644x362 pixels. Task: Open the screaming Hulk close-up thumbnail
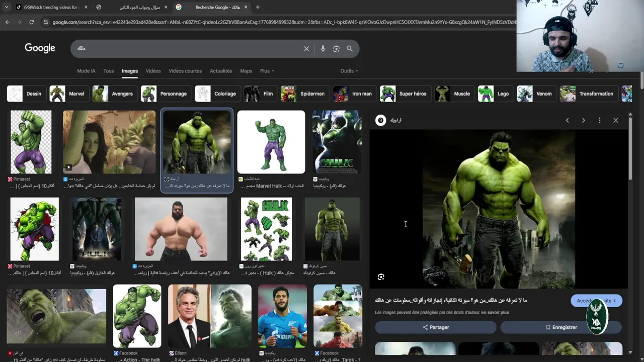tap(56, 316)
